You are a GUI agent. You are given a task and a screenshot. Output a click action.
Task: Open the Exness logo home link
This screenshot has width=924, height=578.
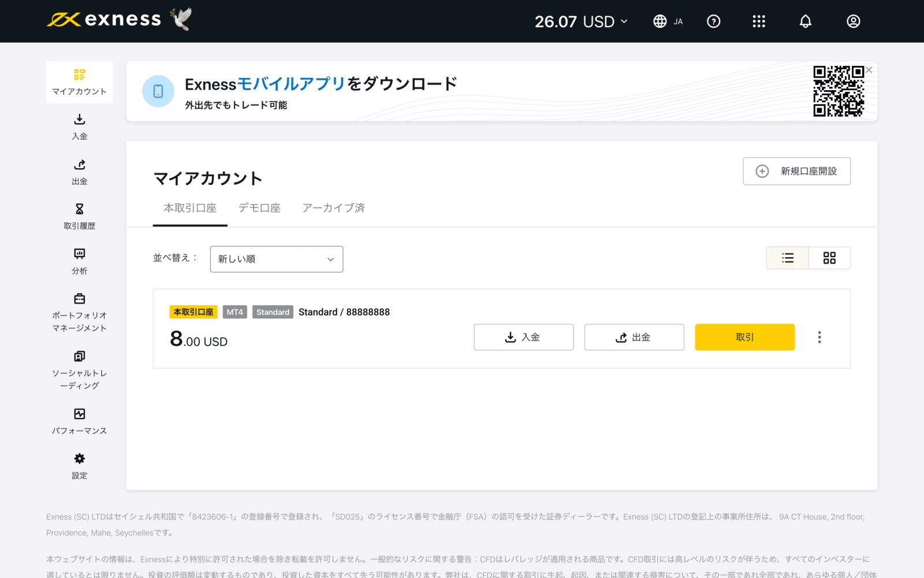pos(104,20)
